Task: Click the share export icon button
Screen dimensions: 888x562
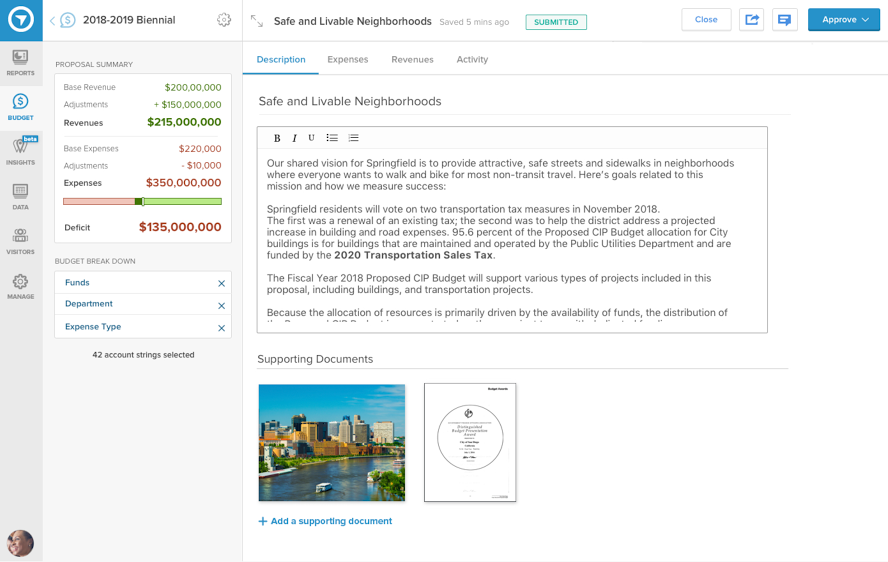Action: (752, 20)
